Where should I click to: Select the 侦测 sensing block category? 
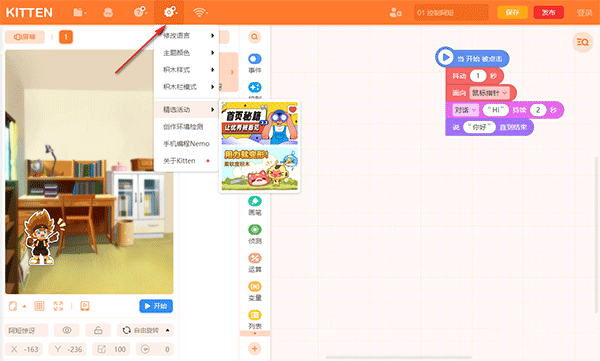pyautogui.click(x=254, y=234)
